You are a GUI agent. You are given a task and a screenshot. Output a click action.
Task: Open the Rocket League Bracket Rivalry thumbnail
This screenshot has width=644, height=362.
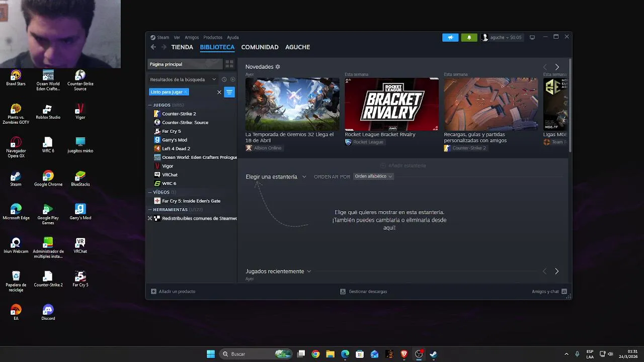[391, 104]
